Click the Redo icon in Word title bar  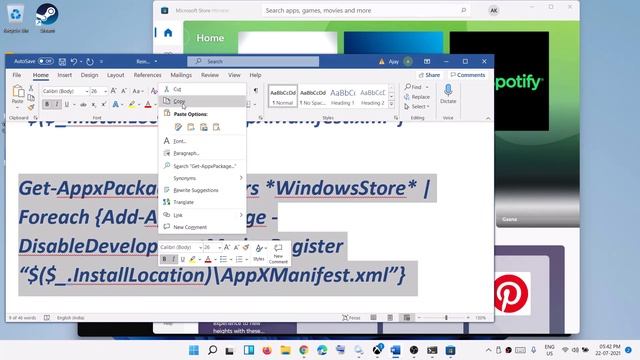coord(90,62)
